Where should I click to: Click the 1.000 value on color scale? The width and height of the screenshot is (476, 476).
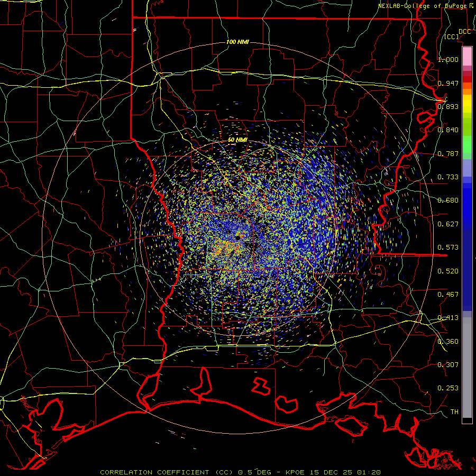point(448,59)
